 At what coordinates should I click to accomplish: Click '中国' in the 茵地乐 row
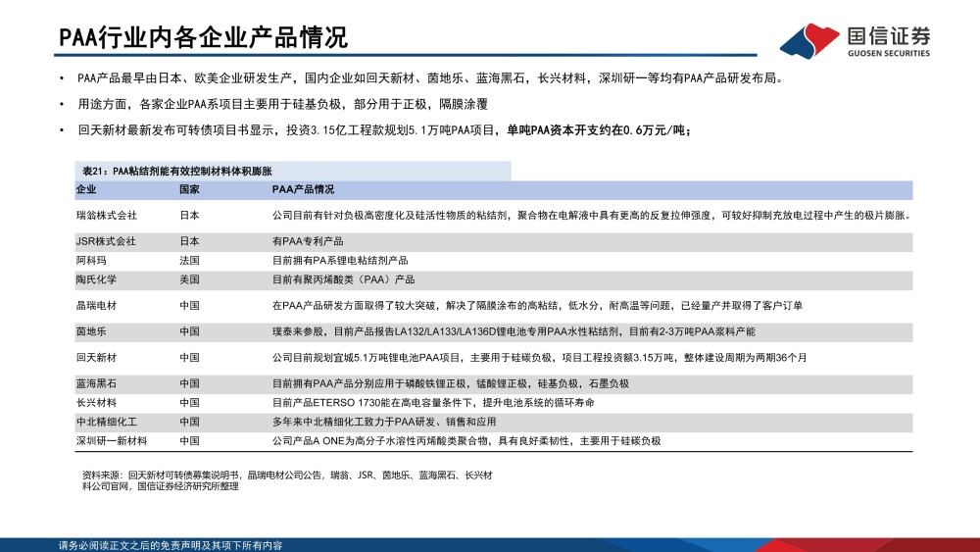pyautogui.click(x=189, y=332)
